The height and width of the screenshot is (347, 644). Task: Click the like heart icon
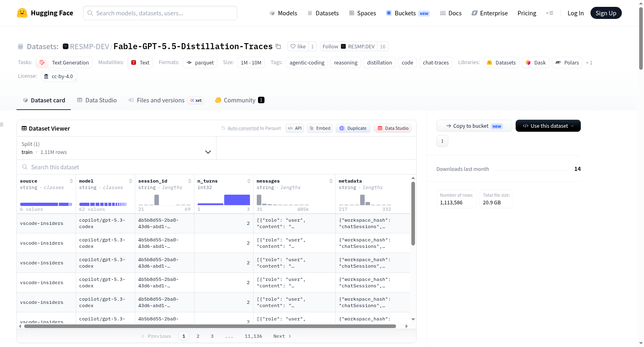[293, 46]
